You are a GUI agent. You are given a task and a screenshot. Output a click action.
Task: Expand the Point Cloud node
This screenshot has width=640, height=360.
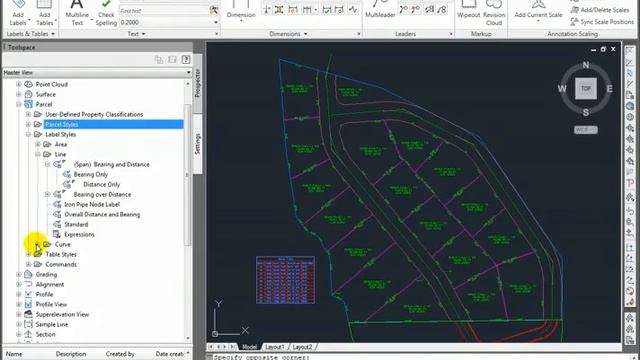tap(18, 84)
